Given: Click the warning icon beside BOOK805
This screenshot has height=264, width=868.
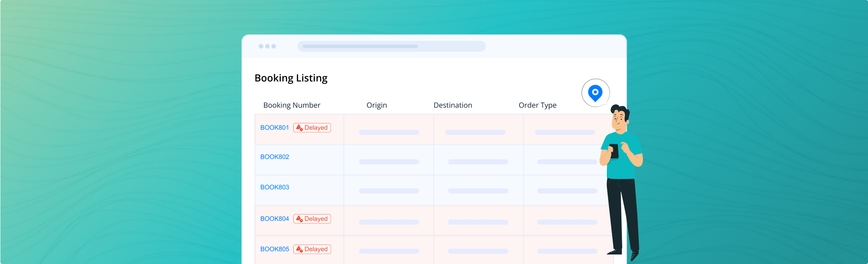Looking at the screenshot, I should click(299, 249).
